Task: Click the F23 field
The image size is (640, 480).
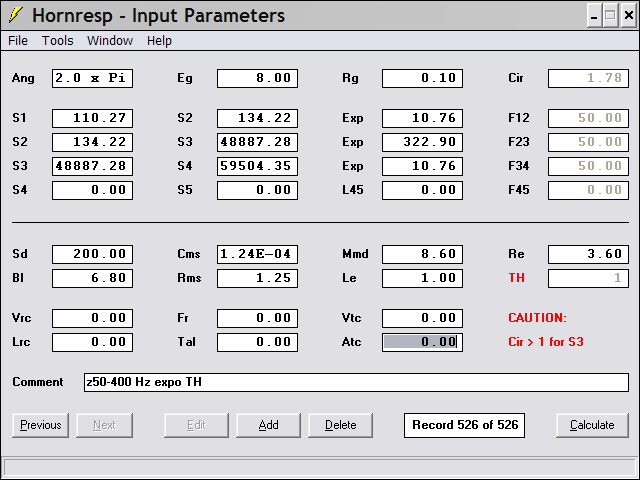Action: (588, 142)
